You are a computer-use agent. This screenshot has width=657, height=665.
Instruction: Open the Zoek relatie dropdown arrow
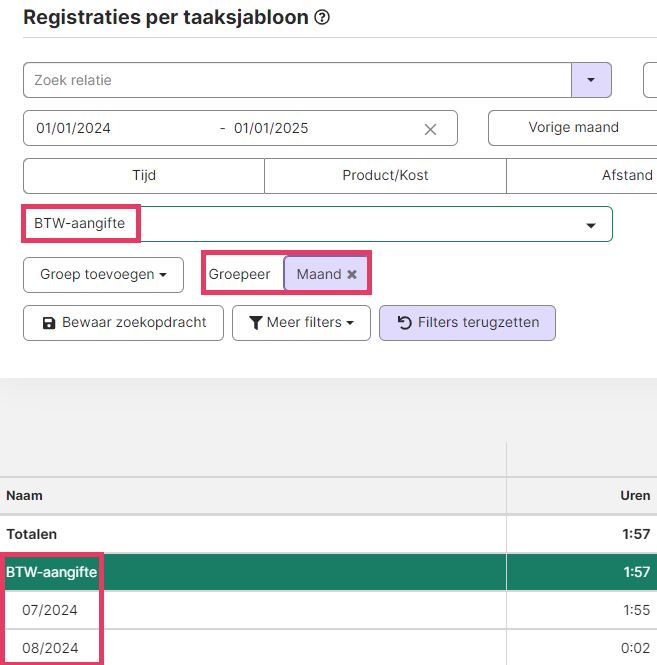(x=591, y=80)
